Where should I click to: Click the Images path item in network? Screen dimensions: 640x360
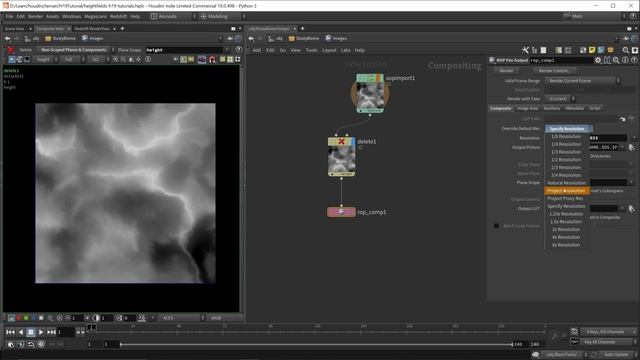click(x=336, y=38)
